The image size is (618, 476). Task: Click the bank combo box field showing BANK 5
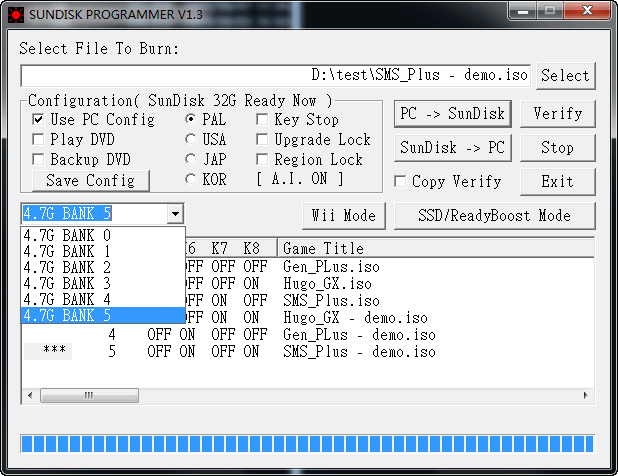(x=94, y=214)
